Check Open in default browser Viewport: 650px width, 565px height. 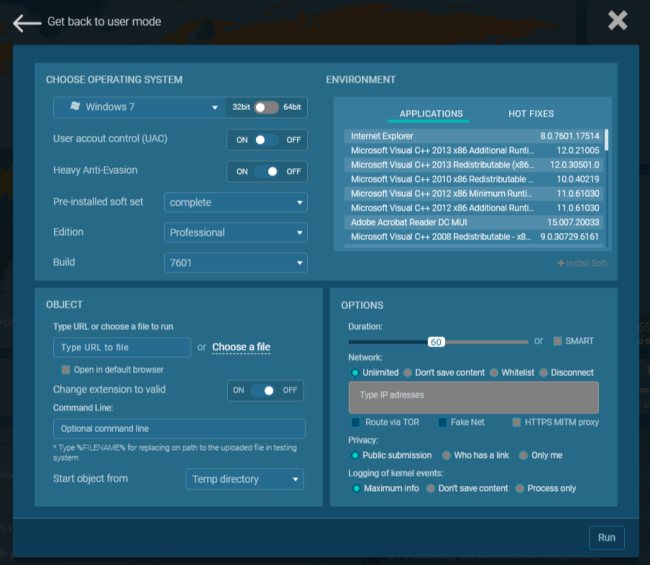pos(65,370)
